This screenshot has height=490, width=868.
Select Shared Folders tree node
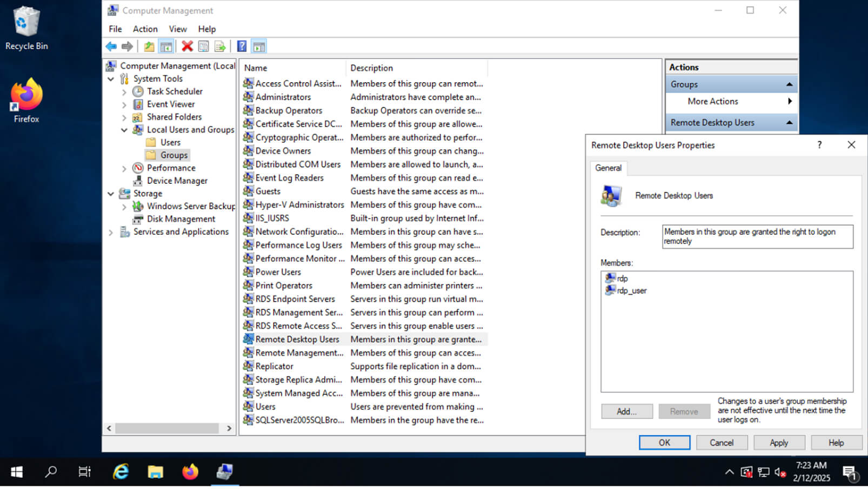pos(174,117)
